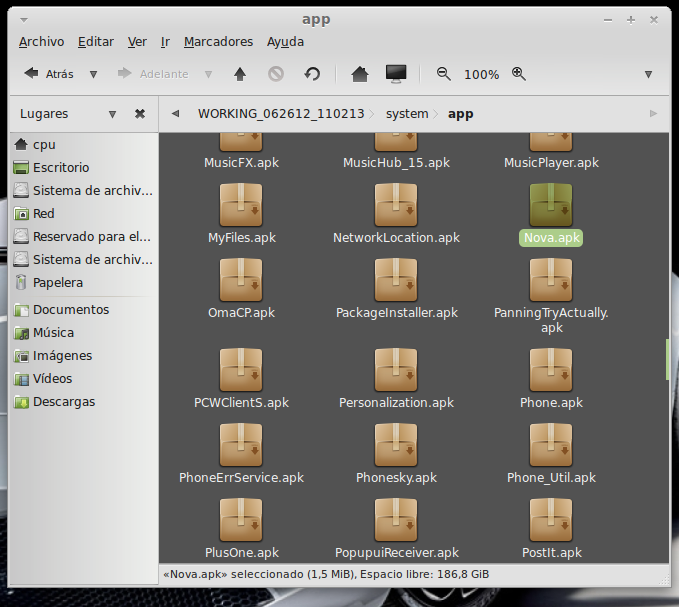Open the Archivo menu

tap(42, 42)
